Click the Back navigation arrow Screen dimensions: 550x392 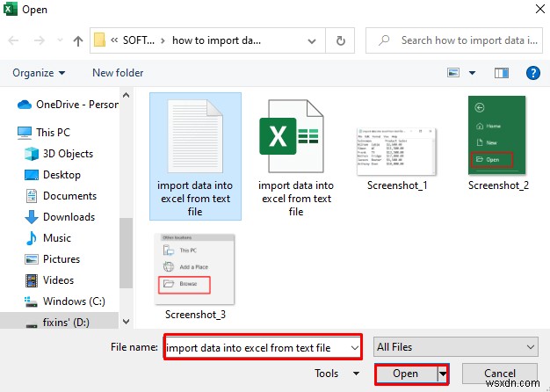tap(13, 40)
